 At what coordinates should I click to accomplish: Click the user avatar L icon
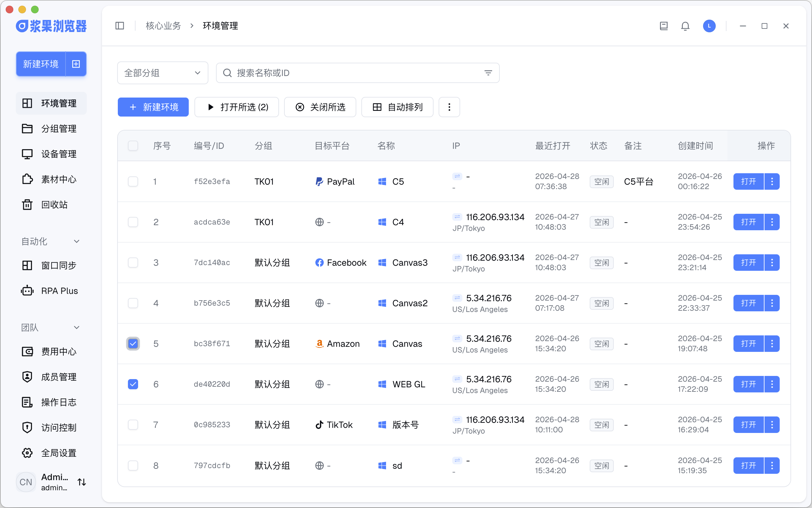(709, 26)
